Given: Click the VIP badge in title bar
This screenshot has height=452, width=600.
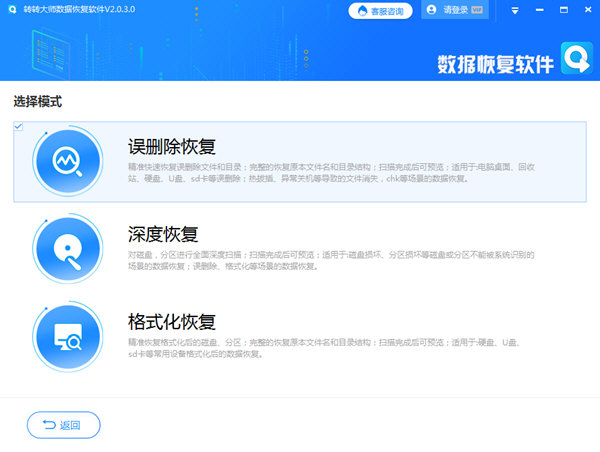Looking at the screenshot, I should point(478,10).
